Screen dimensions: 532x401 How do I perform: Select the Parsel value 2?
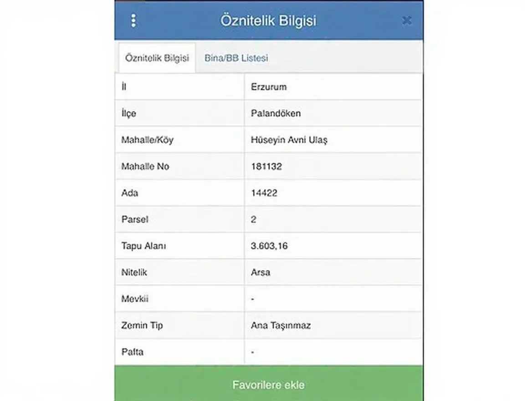253,219
